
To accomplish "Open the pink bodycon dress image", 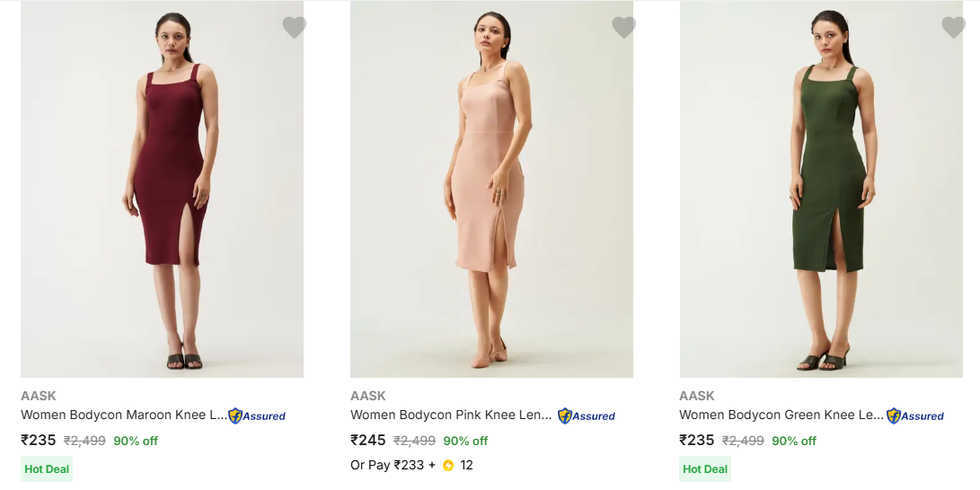I will pos(491,188).
